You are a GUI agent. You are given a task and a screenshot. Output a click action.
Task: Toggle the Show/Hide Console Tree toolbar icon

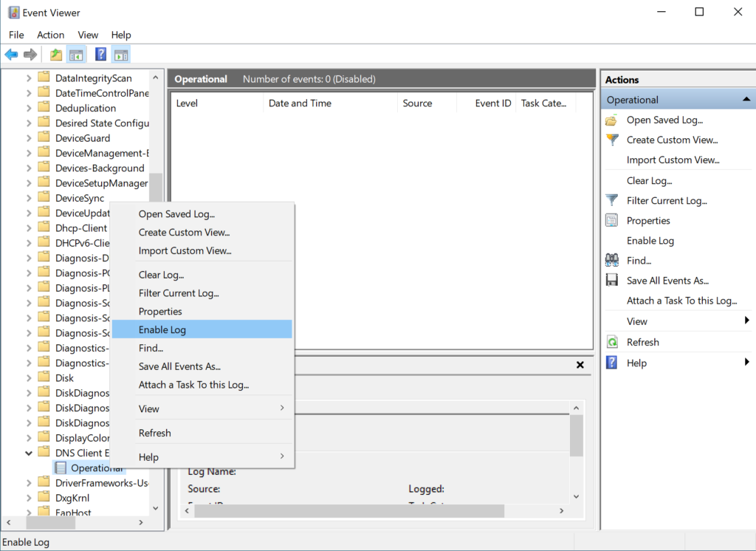(76, 54)
